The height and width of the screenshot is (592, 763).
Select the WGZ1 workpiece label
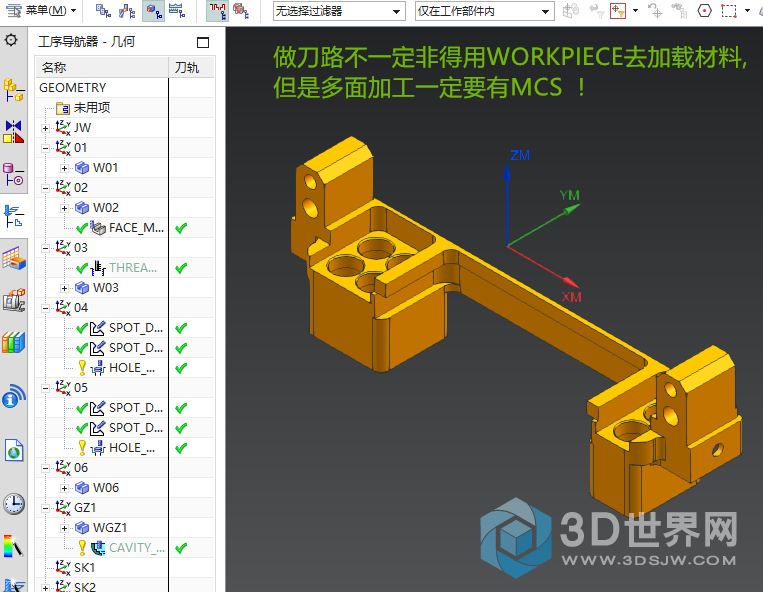coord(110,528)
